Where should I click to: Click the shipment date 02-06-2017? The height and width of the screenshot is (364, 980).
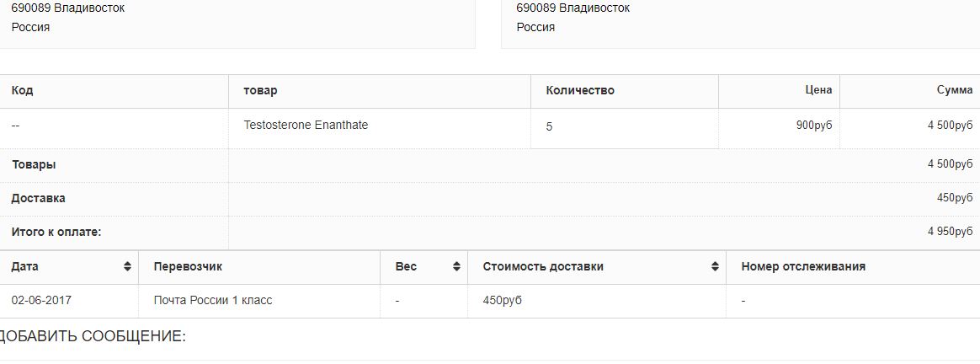point(41,301)
